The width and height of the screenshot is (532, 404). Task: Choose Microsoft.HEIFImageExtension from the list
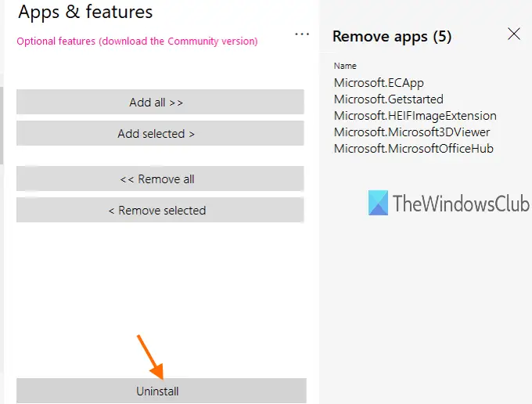click(415, 116)
